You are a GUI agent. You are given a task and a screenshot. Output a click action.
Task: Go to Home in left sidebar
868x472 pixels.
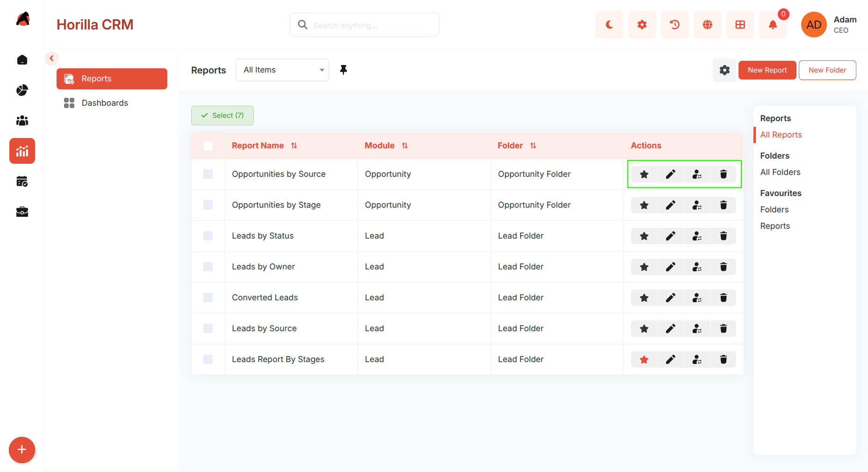pyautogui.click(x=22, y=60)
